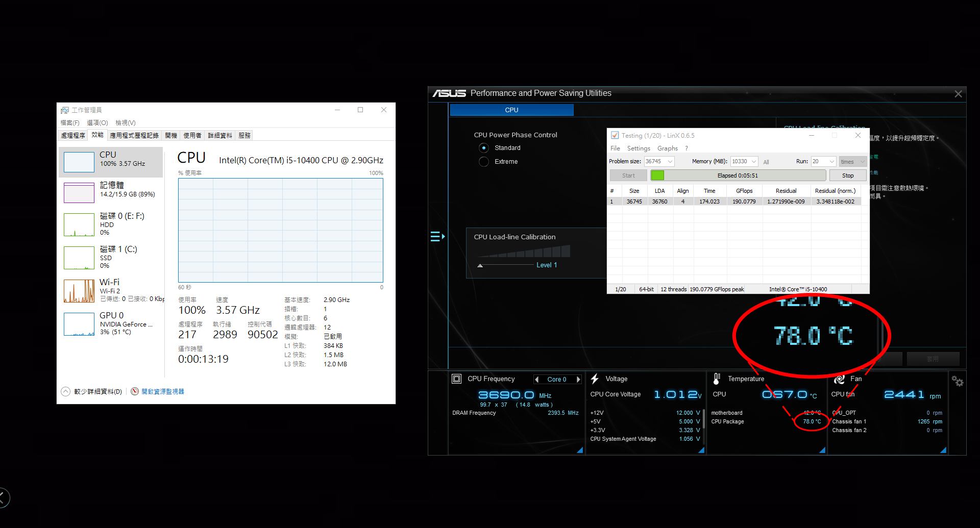This screenshot has width=980, height=528.
Task: Click the GFlops column header in LinX
Action: click(x=744, y=191)
